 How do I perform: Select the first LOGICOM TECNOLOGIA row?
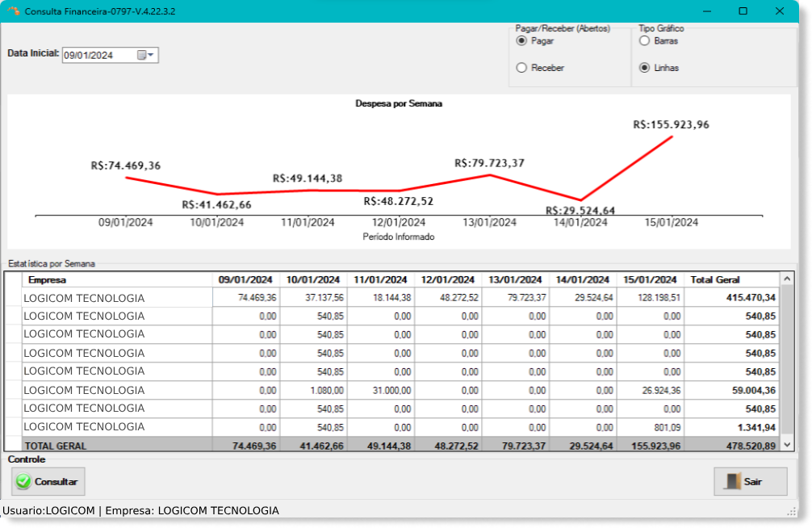pos(84,298)
